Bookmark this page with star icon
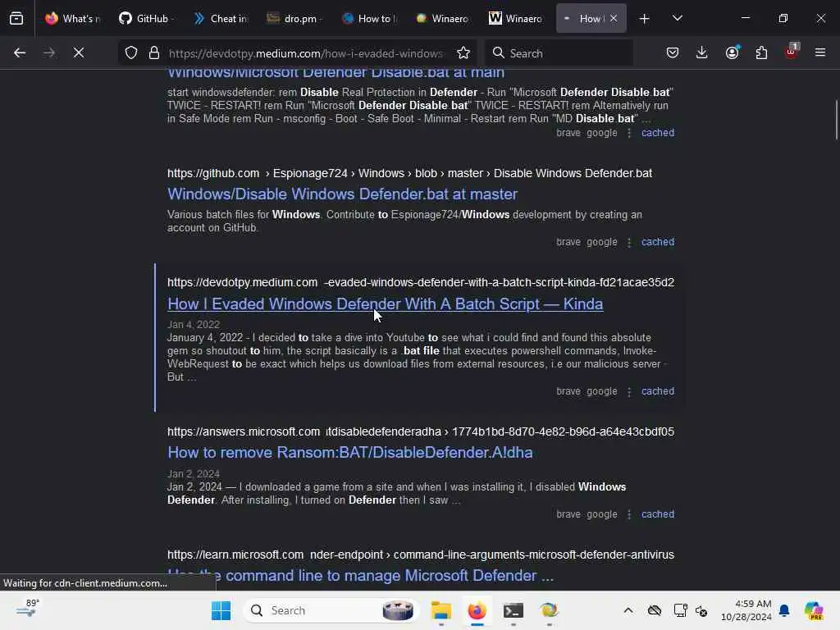This screenshot has height=630, width=840. click(463, 52)
